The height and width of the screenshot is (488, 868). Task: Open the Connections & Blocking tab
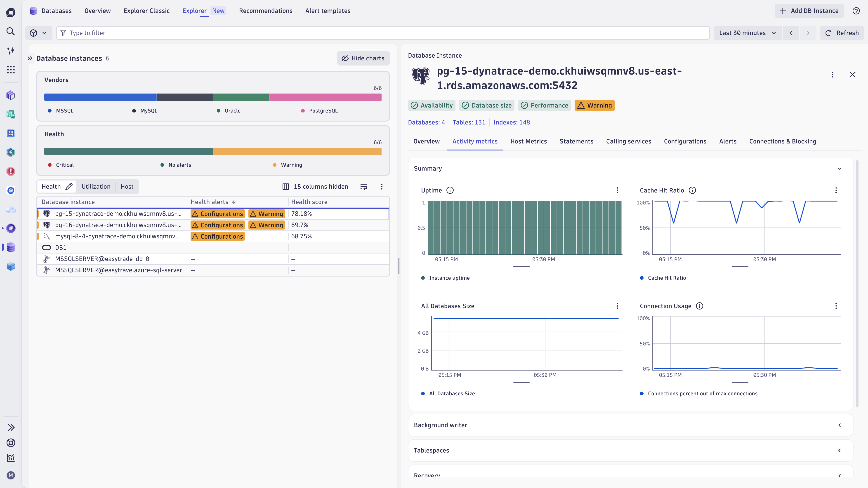click(x=782, y=141)
